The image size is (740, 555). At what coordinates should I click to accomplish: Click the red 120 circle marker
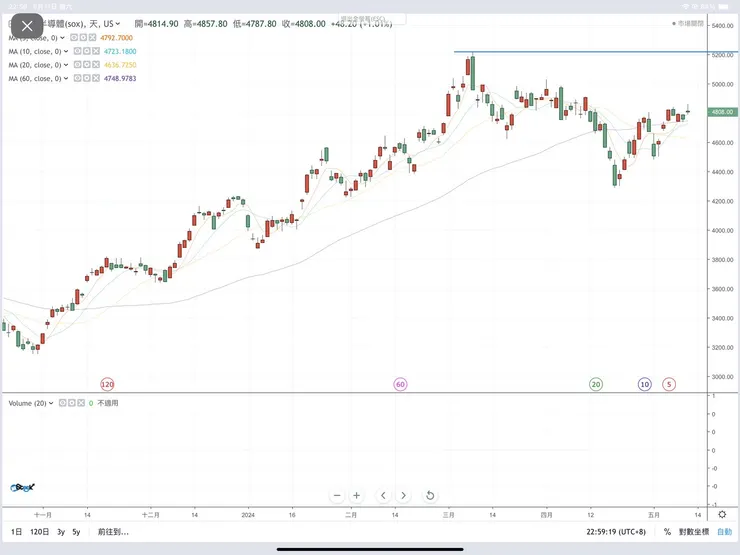(107, 384)
